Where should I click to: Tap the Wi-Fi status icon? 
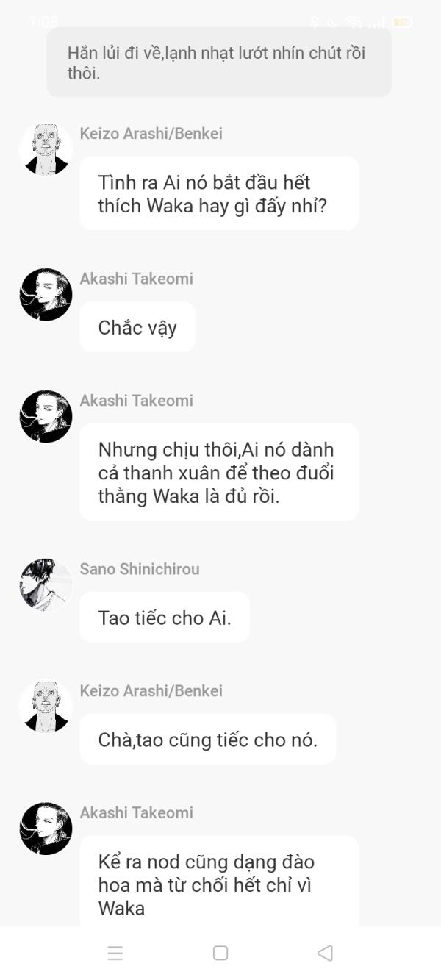pos(355,22)
